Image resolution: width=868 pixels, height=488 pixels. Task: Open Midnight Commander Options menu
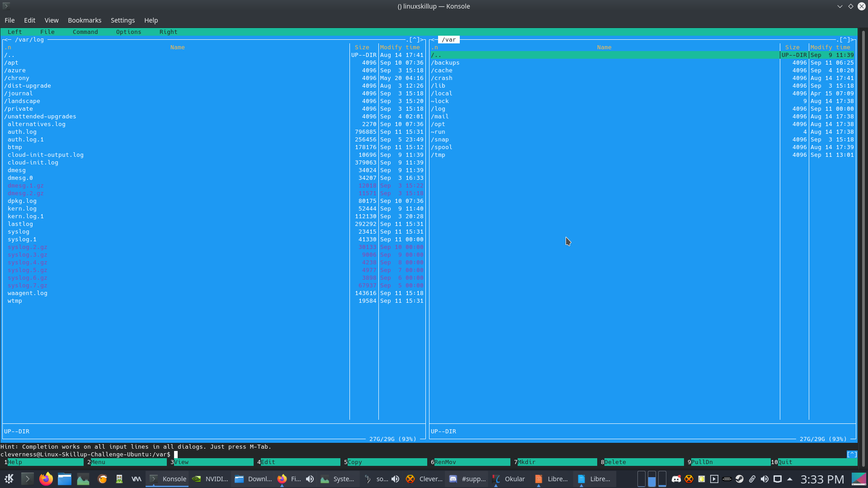[x=128, y=32]
